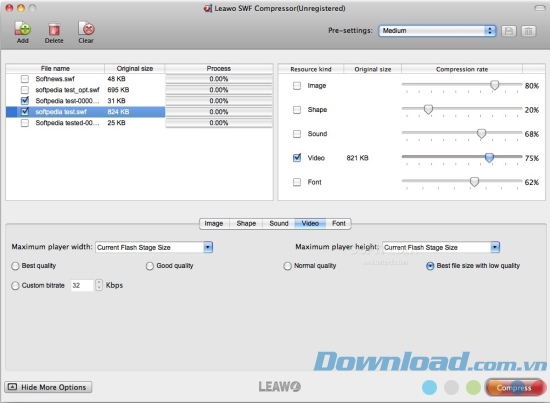Select Best file size with low quality
Image resolution: width=550 pixels, height=403 pixels.
(x=430, y=266)
